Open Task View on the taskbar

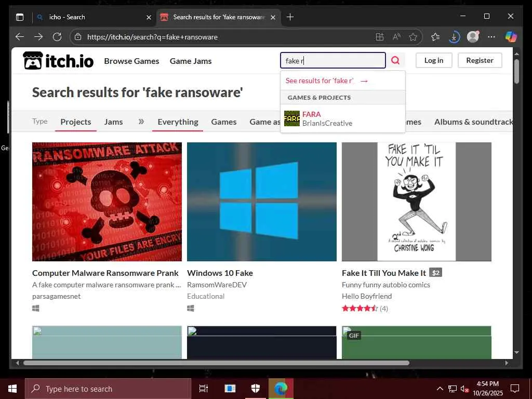pyautogui.click(x=204, y=389)
